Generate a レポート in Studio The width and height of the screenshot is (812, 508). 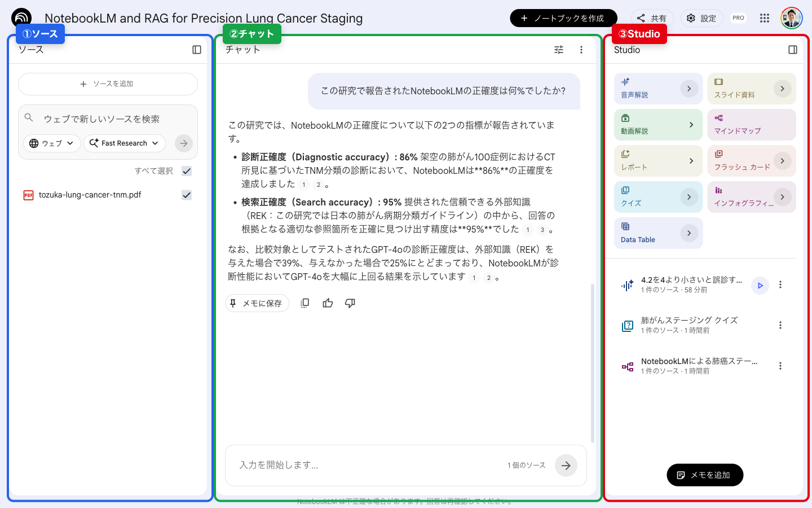659,161
